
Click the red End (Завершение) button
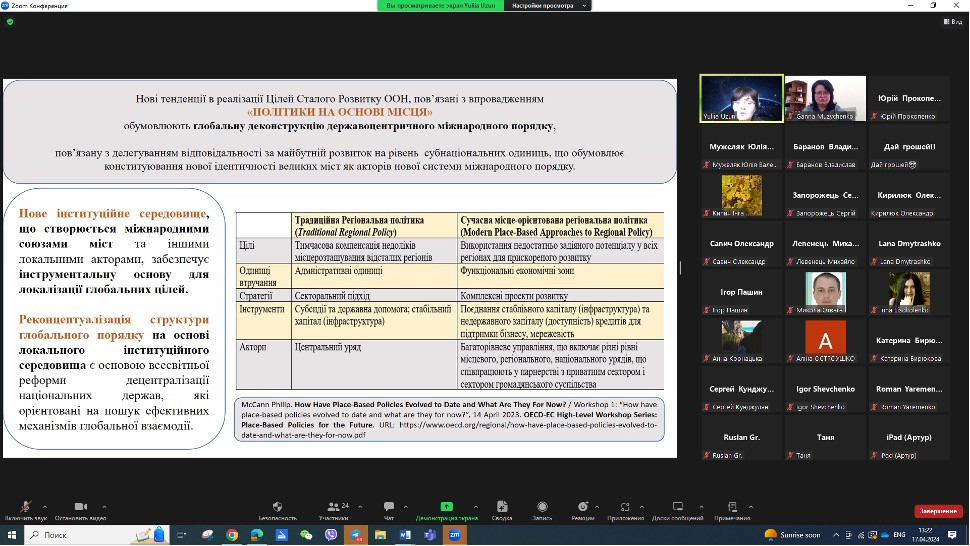coord(938,510)
